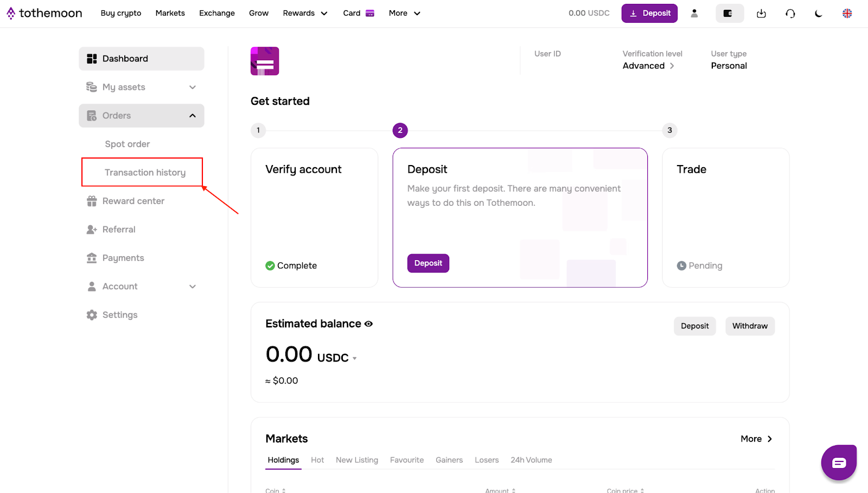Click the Payments bank icon
The width and height of the screenshot is (868, 493).
(92, 258)
